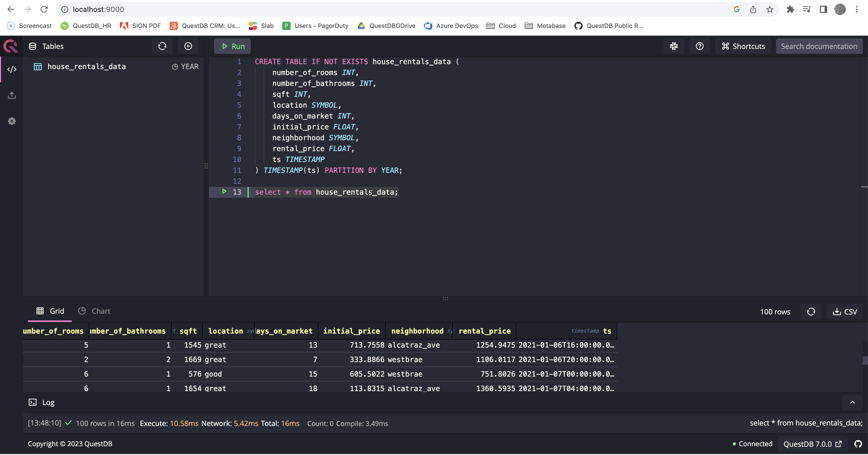Select the SQL editor sidebar icon
The height and width of the screenshot is (455, 868).
pos(12,69)
